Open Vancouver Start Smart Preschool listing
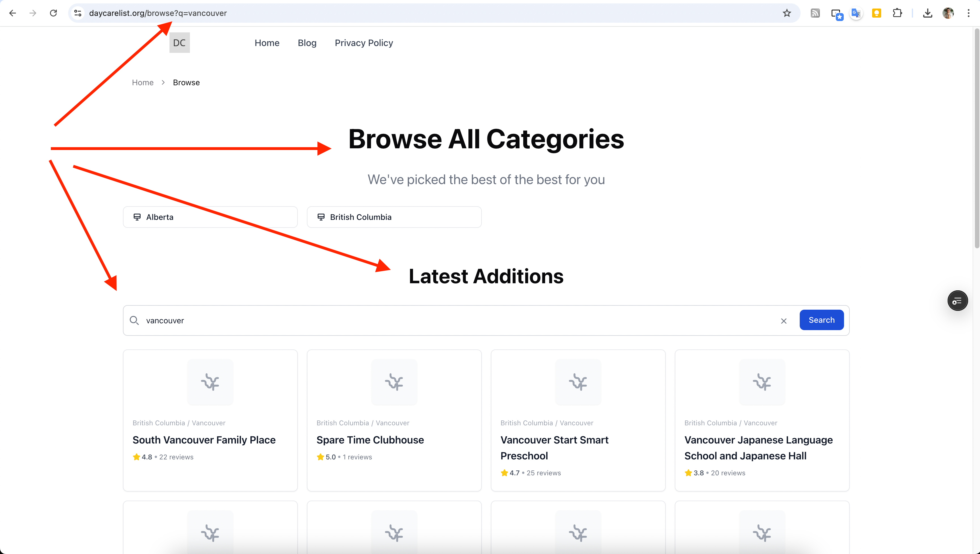Screen dimensions: 980x554 tap(555, 448)
